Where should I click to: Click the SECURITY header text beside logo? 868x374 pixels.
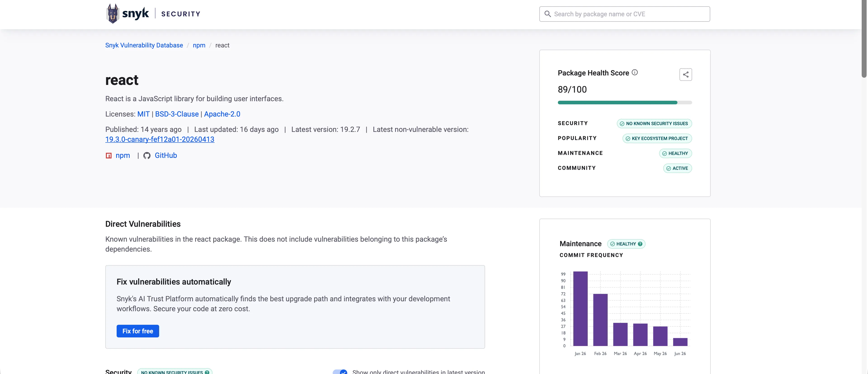pos(181,14)
